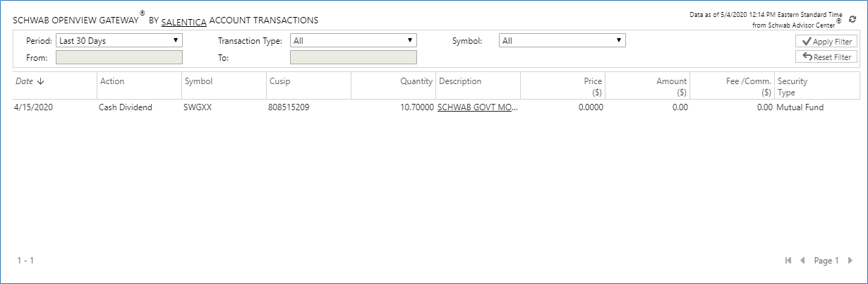Sort by Fee /Comm. column header
Image resolution: width=868 pixels, height=284 pixels.
[749, 86]
